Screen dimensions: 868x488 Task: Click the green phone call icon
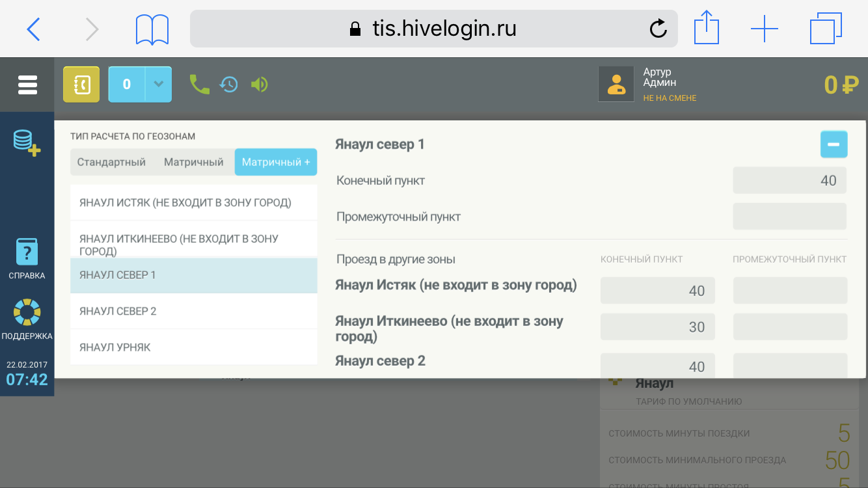click(x=199, y=84)
